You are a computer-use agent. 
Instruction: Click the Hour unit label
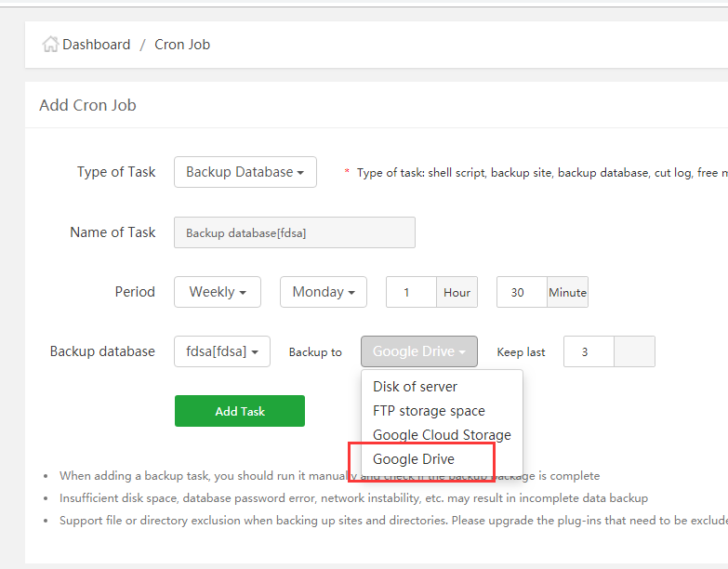(x=457, y=292)
